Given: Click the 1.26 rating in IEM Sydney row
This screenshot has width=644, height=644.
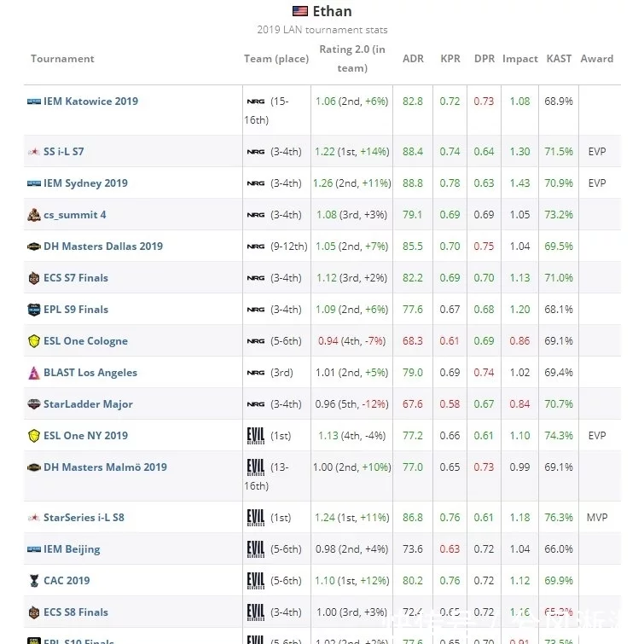Looking at the screenshot, I should pos(322,183).
